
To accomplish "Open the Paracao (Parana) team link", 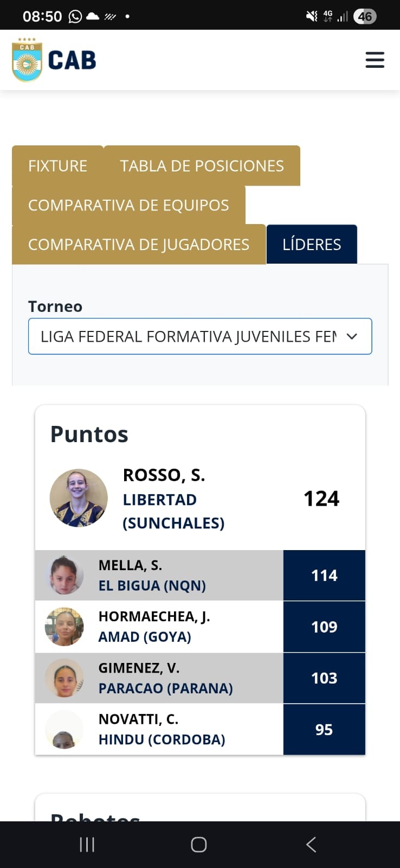I will coord(165,688).
